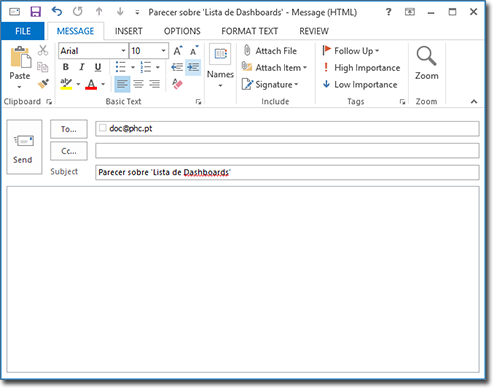The image size is (496, 392).
Task: Open the FILE tab
Action: [23, 31]
